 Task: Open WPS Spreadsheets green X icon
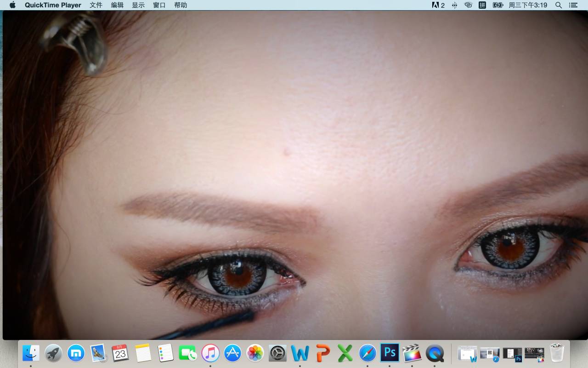pyautogui.click(x=345, y=353)
